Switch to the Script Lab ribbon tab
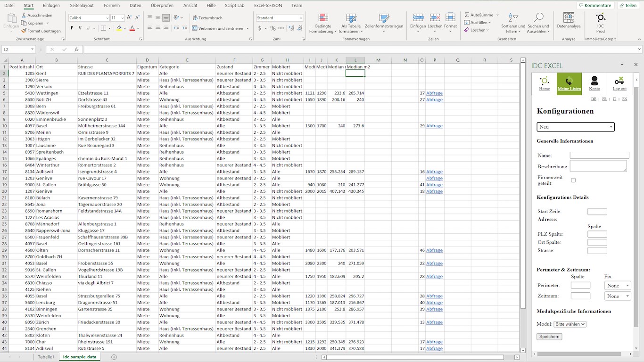The height and width of the screenshot is (362, 644). click(x=235, y=6)
